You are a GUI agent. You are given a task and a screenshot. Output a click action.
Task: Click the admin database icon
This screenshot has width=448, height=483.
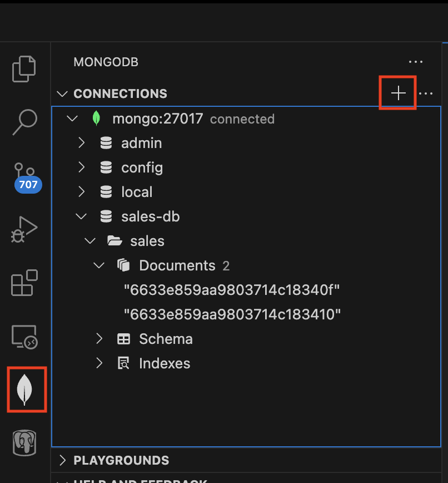(x=106, y=143)
